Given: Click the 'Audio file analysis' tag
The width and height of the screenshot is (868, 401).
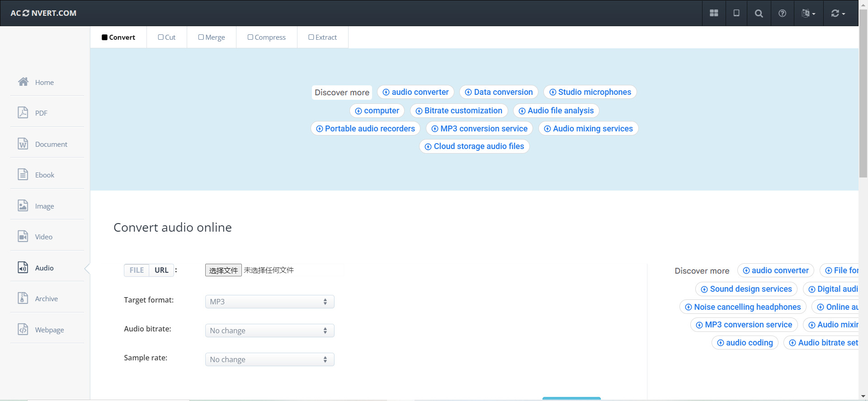Looking at the screenshot, I should click(x=556, y=111).
